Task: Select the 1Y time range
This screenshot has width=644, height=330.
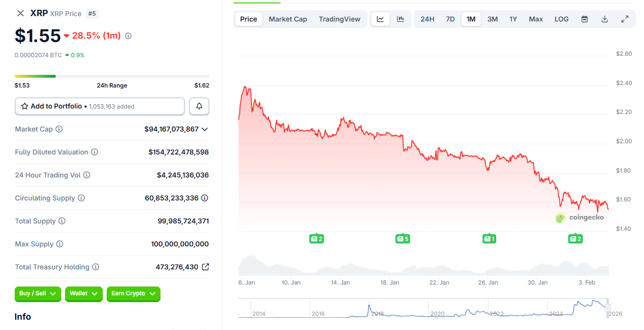Action: pos(513,19)
